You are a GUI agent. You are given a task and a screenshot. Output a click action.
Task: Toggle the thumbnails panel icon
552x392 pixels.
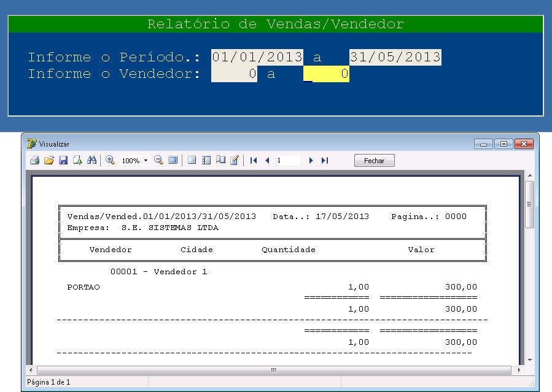click(206, 160)
